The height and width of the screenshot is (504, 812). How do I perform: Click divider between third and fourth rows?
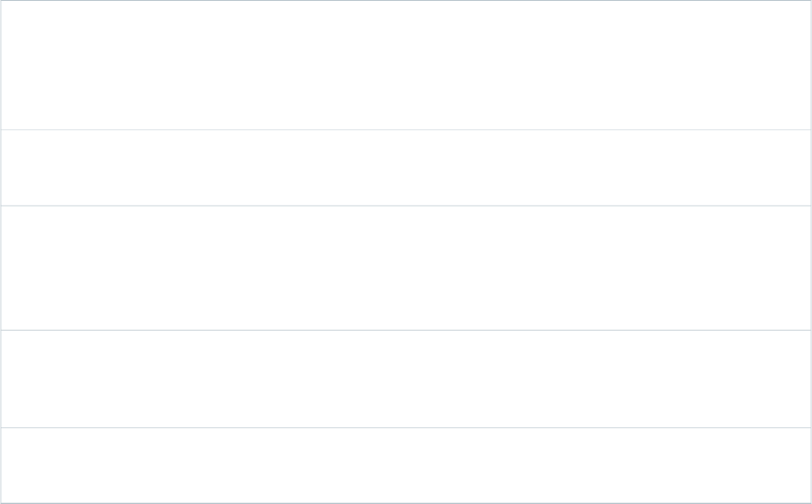tap(406, 330)
